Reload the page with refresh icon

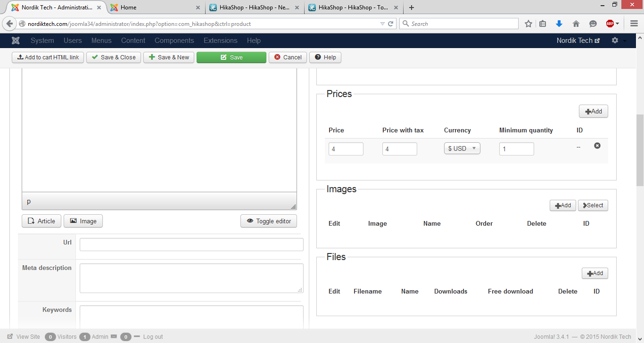coord(391,24)
